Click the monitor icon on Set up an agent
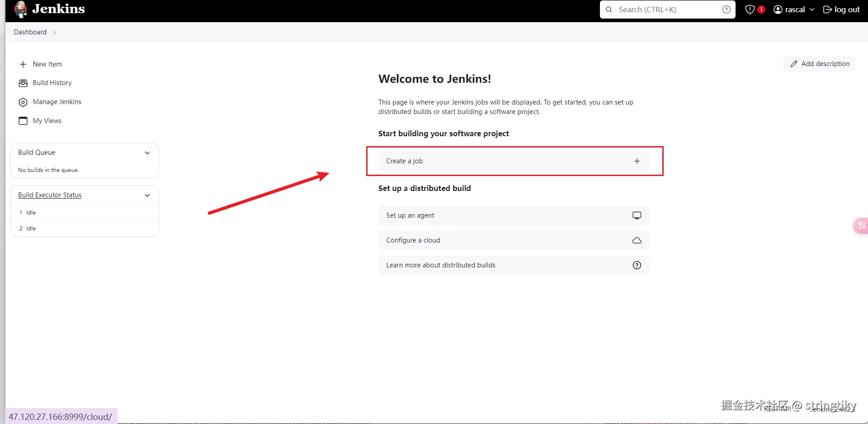Image resolution: width=868 pixels, height=424 pixels. click(637, 215)
